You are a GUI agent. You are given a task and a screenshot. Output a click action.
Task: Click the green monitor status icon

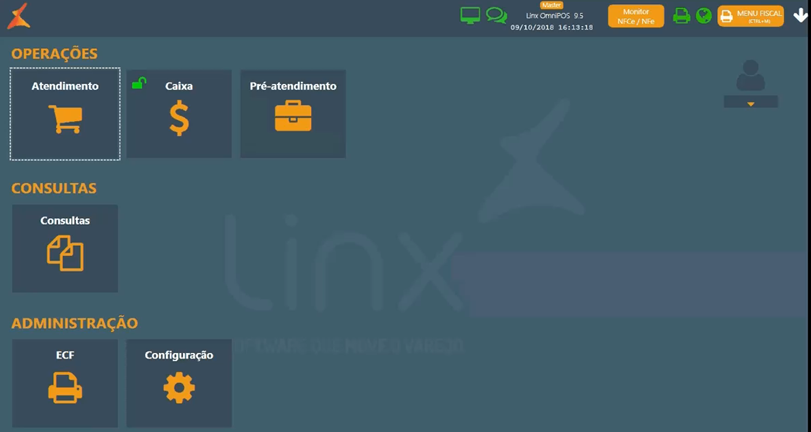(470, 16)
